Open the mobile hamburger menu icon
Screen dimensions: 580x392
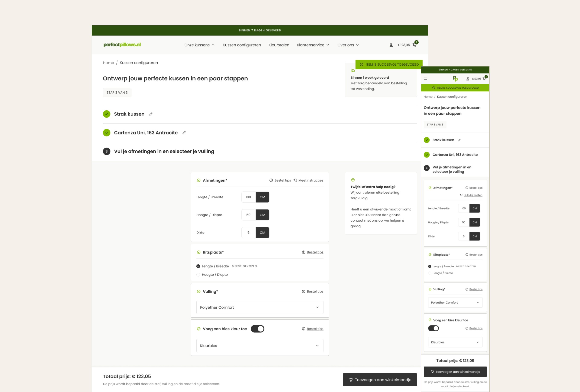click(426, 79)
